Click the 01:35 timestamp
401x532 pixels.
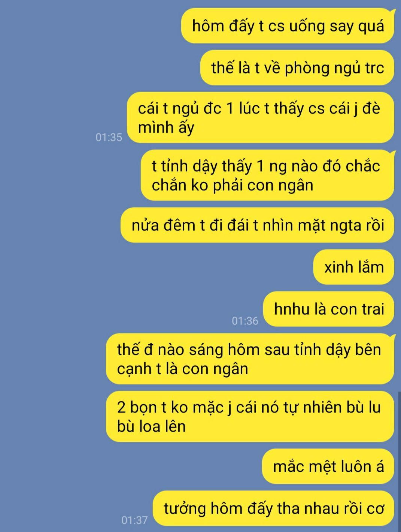109,137
